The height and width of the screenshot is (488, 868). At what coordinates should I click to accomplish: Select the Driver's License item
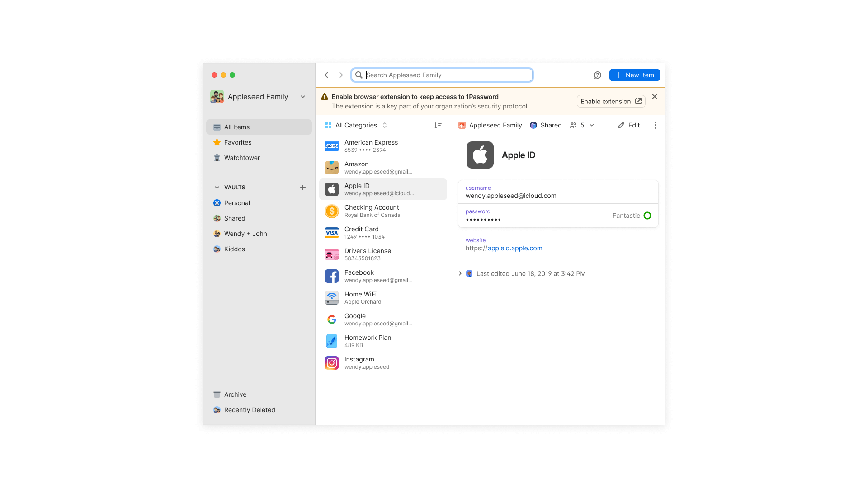(x=383, y=254)
